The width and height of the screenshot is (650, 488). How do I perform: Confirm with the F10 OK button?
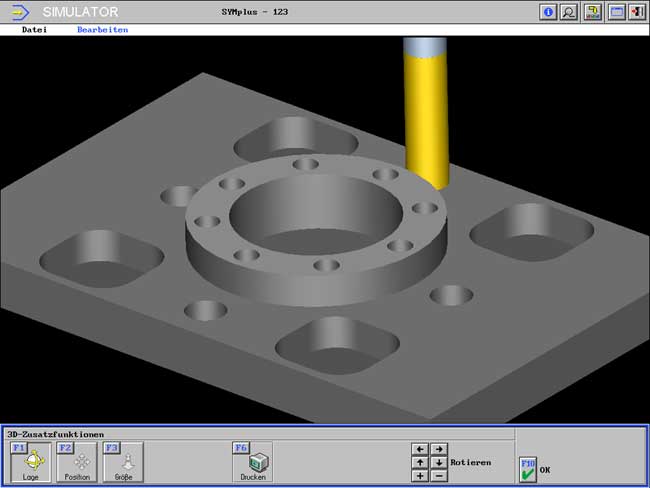point(529,469)
